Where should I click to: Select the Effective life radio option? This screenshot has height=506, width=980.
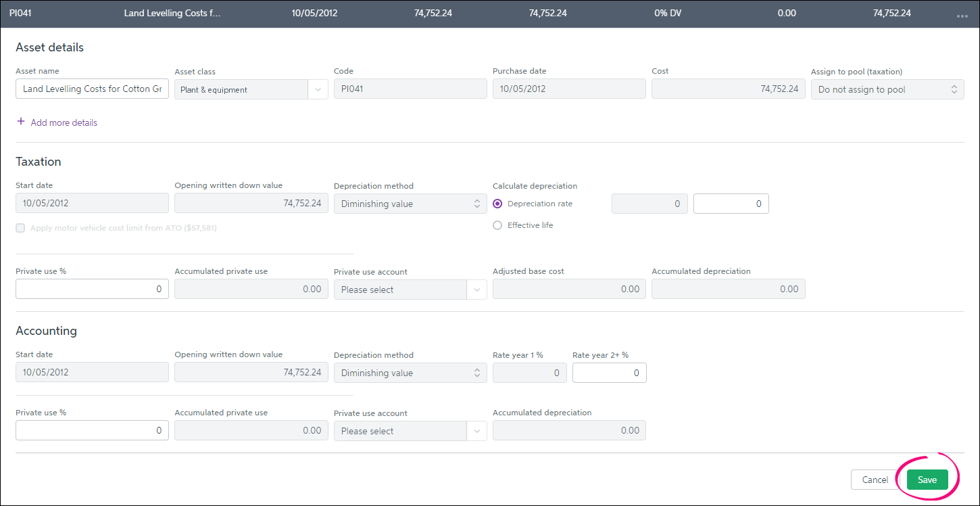(x=498, y=225)
